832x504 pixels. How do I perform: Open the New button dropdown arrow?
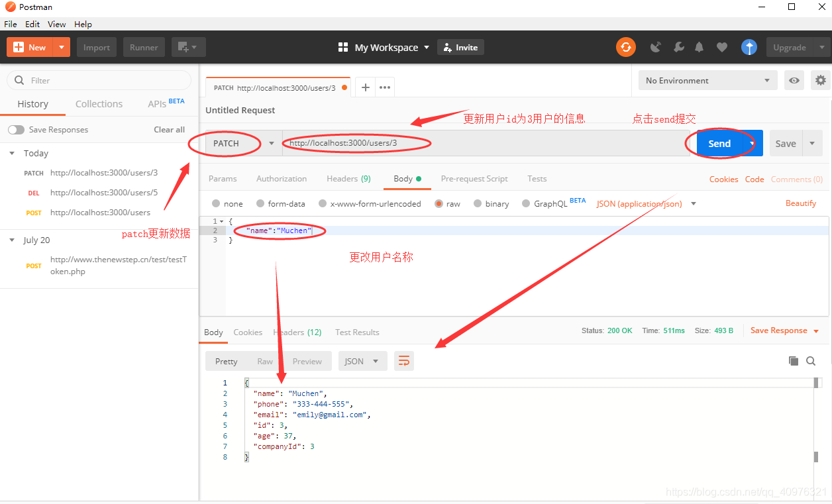(x=62, y=47)
